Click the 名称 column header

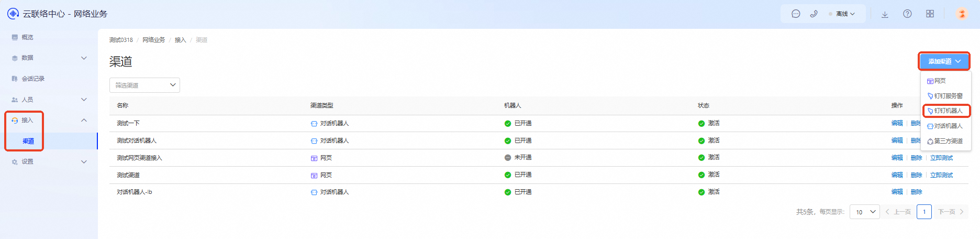pyautogui.click(x=122, y=105)
